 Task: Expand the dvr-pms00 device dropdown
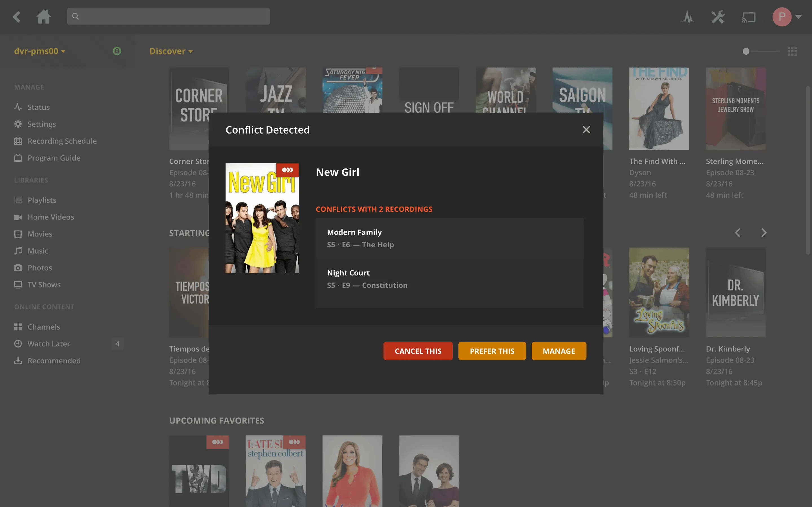[x=39, y=51]
